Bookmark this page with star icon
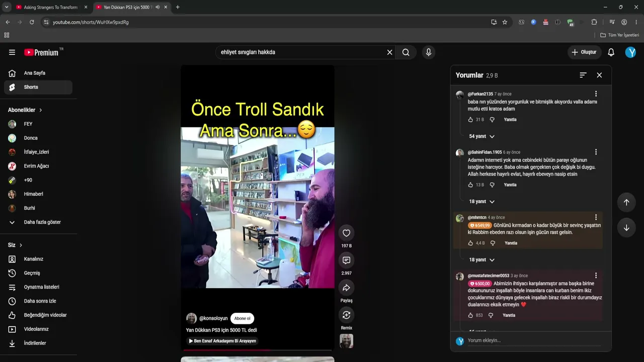 [x=505, y=22]
